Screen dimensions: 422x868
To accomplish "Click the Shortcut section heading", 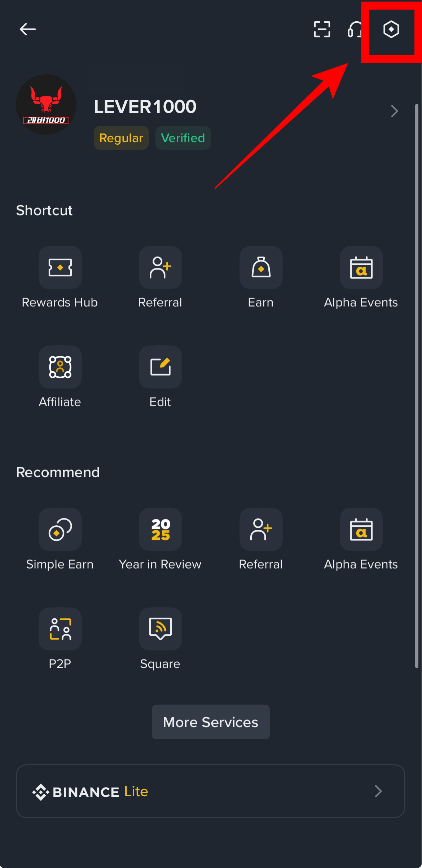I will tap(44, 210).
